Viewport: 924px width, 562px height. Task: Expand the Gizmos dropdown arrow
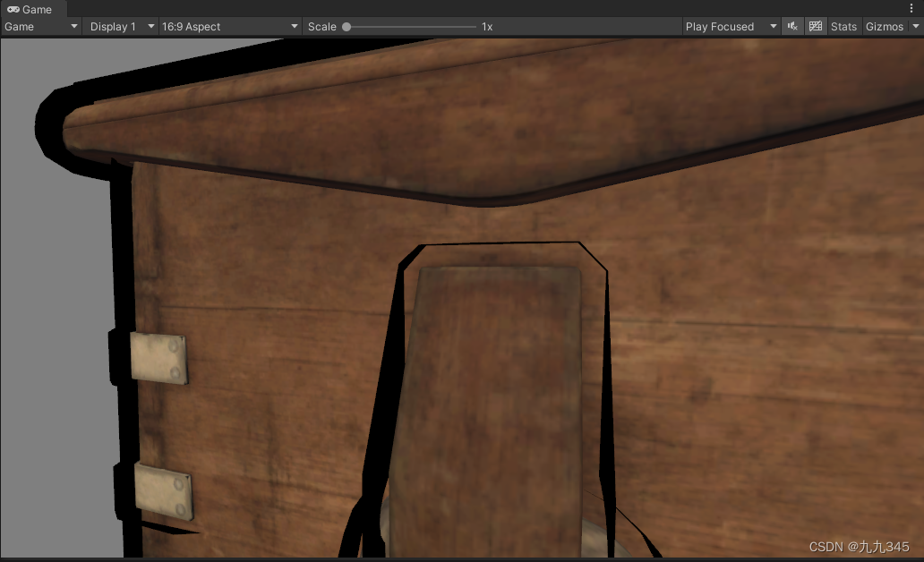point(915,27)
